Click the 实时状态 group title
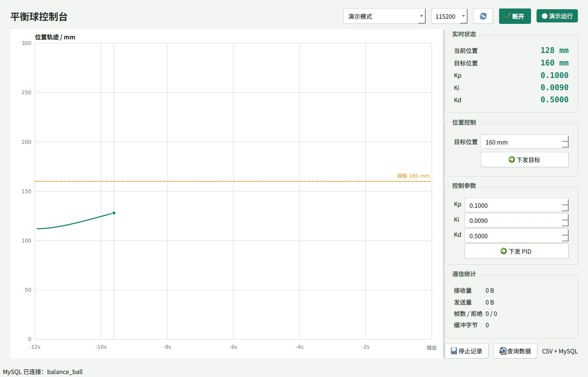Screen dimensions: 588x377 click(x=464, y=34)
